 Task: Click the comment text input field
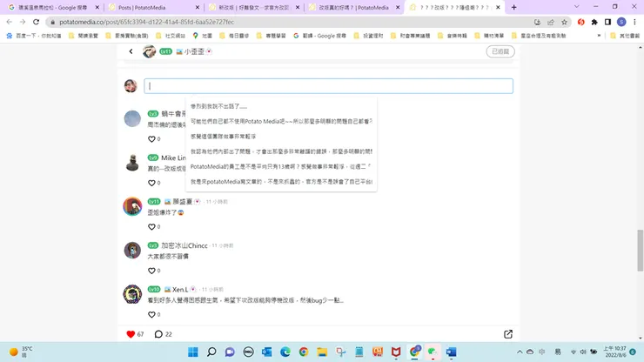[329, 86]
